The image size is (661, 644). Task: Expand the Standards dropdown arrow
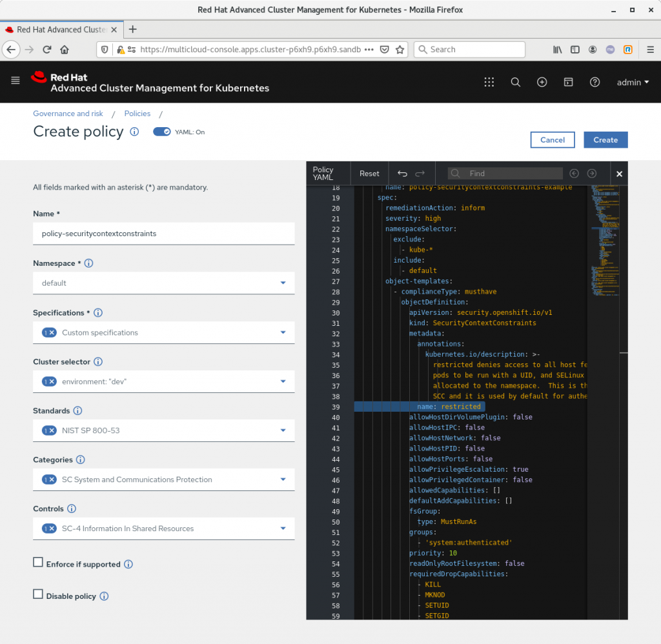click(x=283, y=430)
